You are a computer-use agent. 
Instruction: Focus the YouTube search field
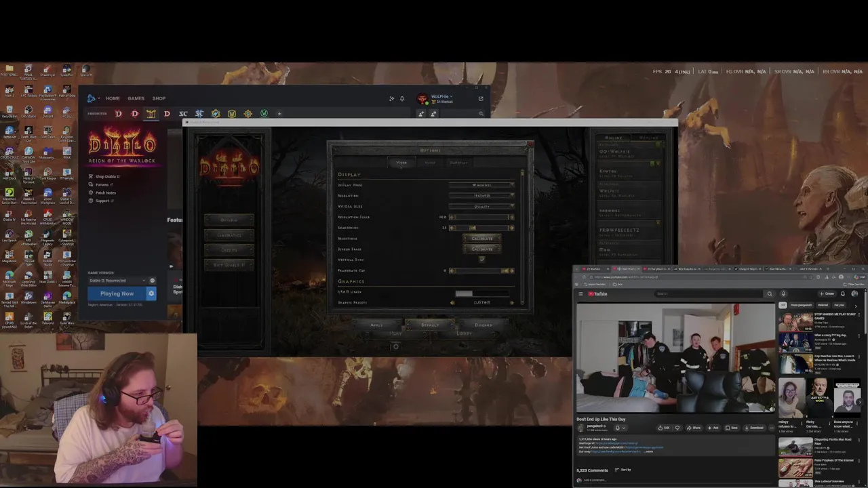pos(709,293)
